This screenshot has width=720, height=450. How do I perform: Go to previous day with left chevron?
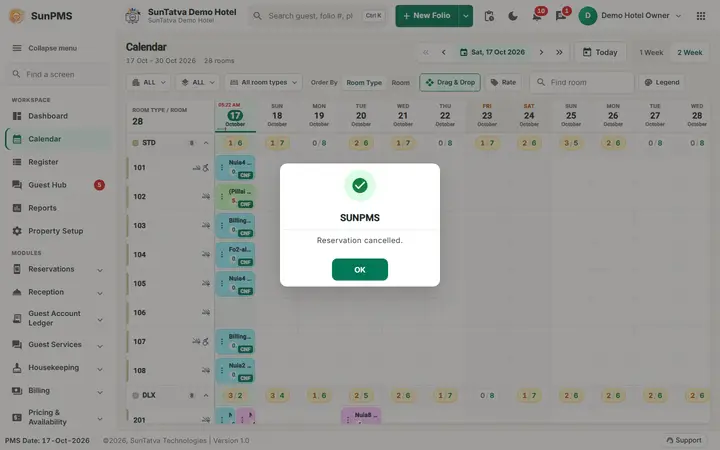point(444,52)
